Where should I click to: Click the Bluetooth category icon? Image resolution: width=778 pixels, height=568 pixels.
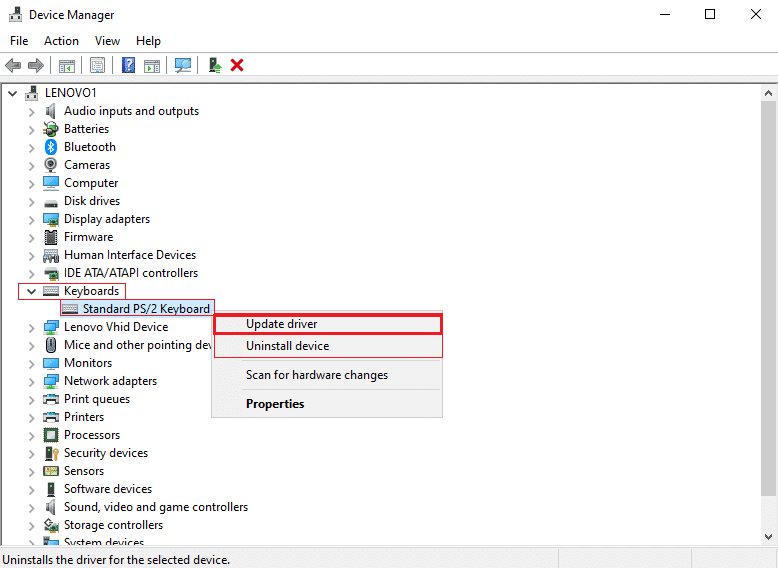pyautogui.click(x=51, y=147)
